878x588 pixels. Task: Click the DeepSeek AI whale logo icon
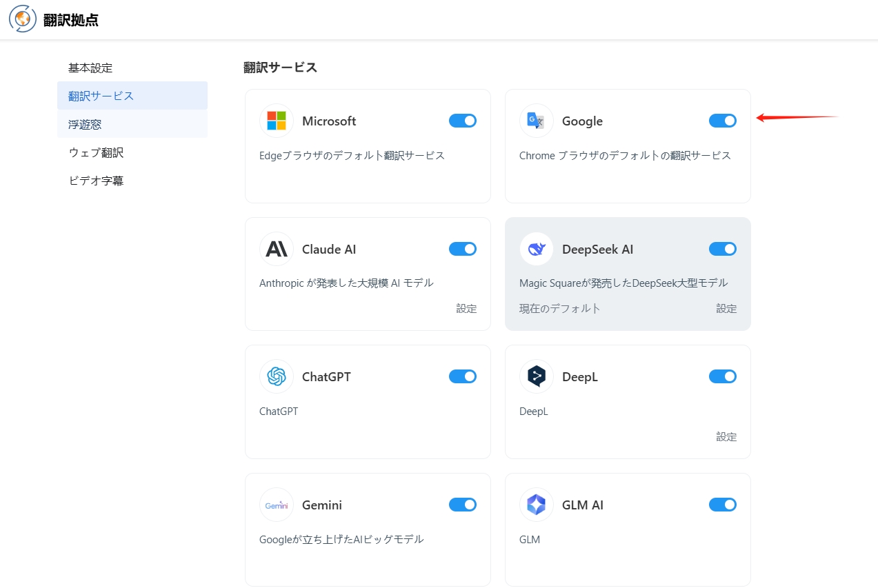pyautogui.click(x=537, y=249)
